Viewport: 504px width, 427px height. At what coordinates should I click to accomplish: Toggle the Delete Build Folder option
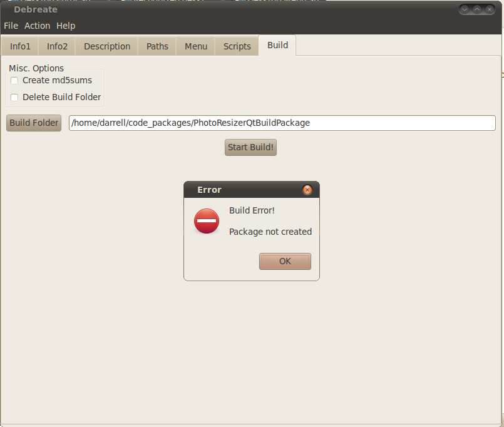[x=14, y=98]
